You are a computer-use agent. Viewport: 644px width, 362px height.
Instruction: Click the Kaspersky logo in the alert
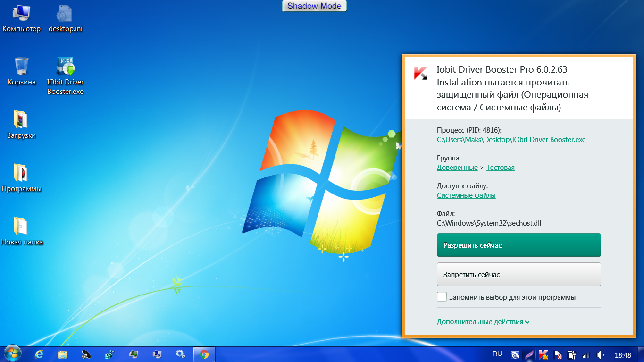click(420, 73)
